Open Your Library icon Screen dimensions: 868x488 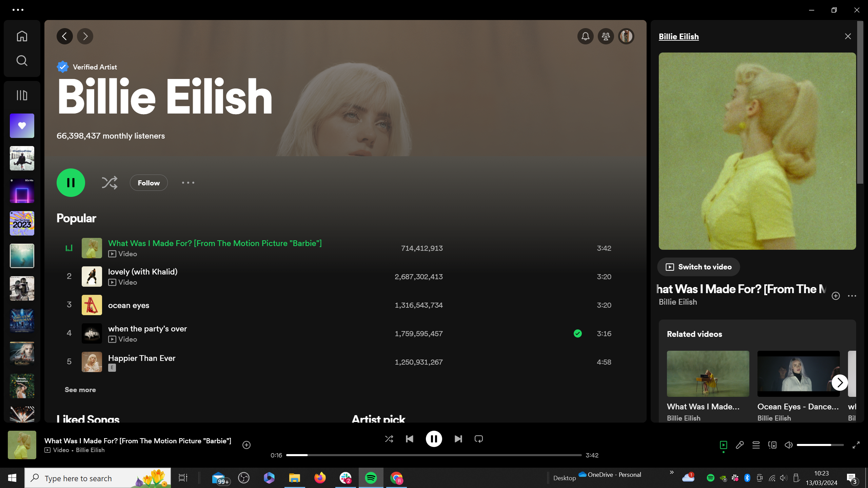click(x=22, y=95)
